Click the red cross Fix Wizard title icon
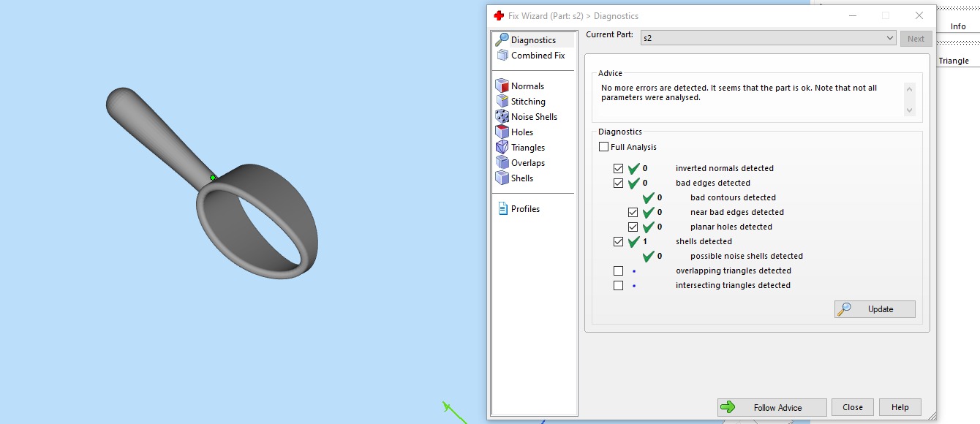 [499, 15]
